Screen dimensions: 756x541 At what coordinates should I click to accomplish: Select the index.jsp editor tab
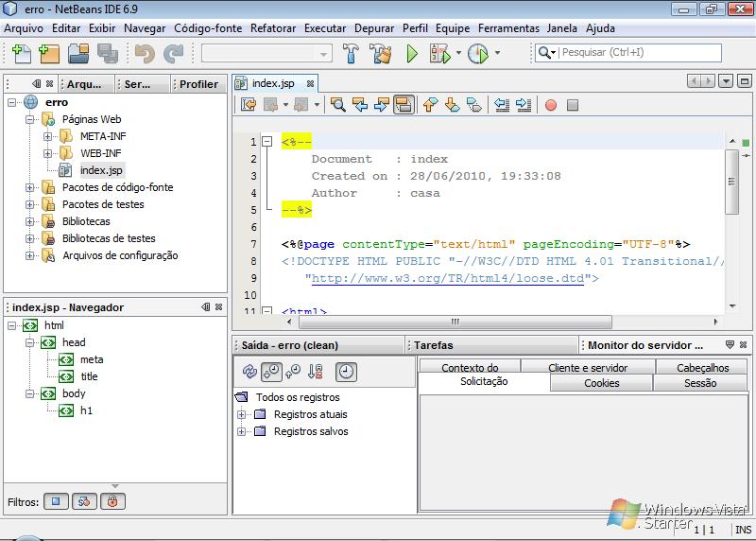tap(273, 83)
